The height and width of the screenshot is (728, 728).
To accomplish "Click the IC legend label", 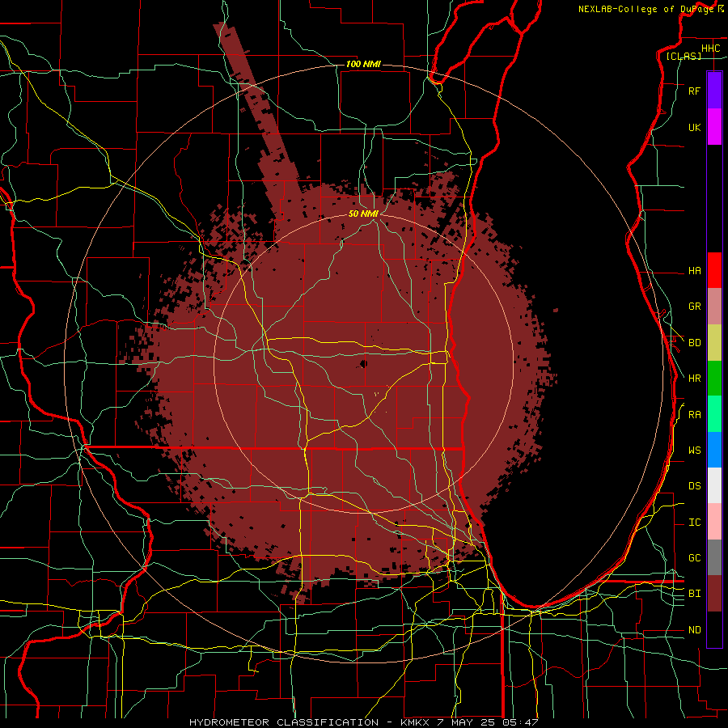I will click(694, 523).
